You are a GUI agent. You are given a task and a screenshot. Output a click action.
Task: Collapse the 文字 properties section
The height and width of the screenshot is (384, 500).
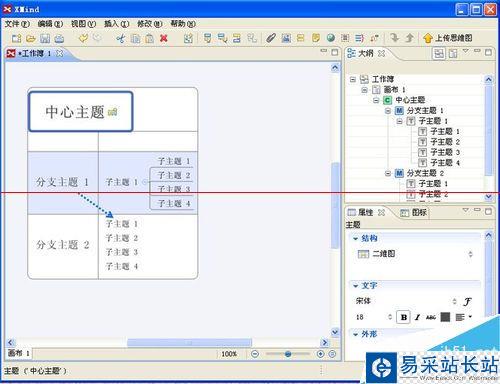356,286
